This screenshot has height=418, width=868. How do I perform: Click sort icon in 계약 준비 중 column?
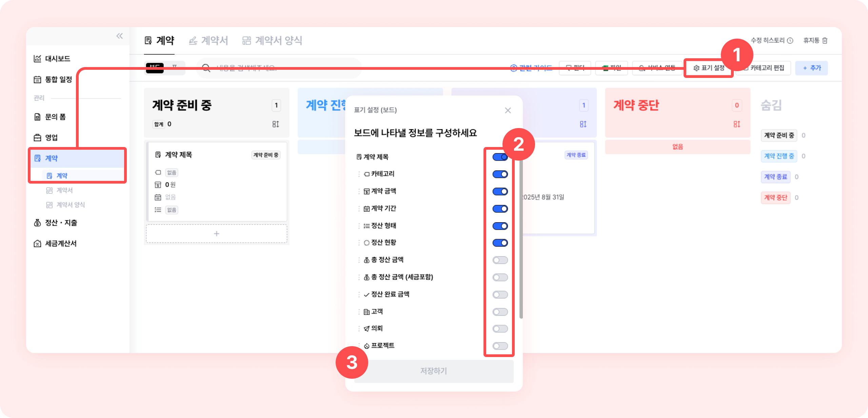(x=276, y=124)
